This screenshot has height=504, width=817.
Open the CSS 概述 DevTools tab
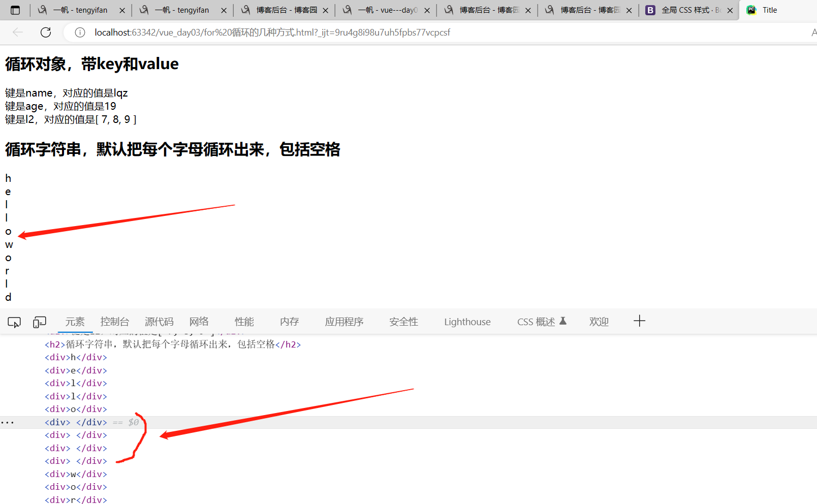coord(542,322)
